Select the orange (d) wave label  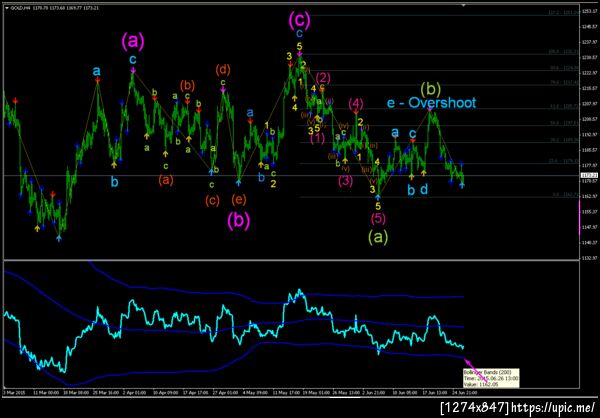(x=223, y=70)
